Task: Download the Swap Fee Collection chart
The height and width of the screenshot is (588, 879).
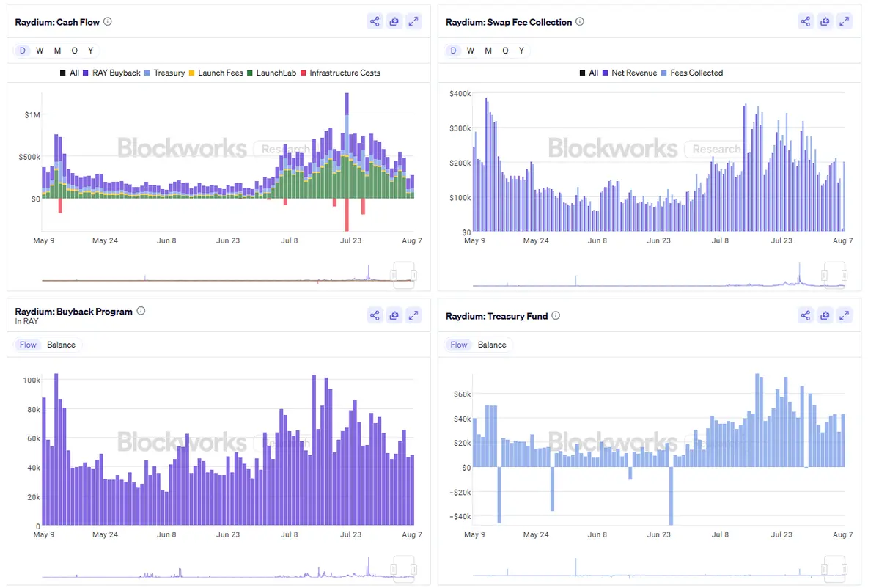Action: pyautogui.click(x=825, y=21)
